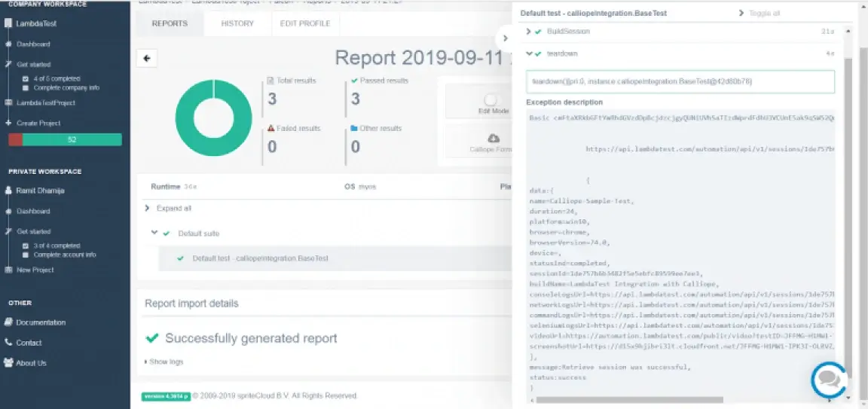Open Dashboard under LambdaTest workspace
Viewport: 868px width, 409px height.
[29, 44]
